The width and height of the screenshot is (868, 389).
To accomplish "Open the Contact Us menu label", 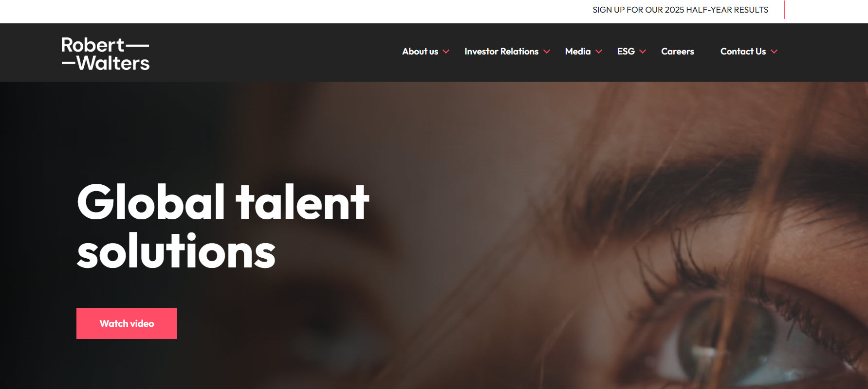I will (x=743, y=52).
